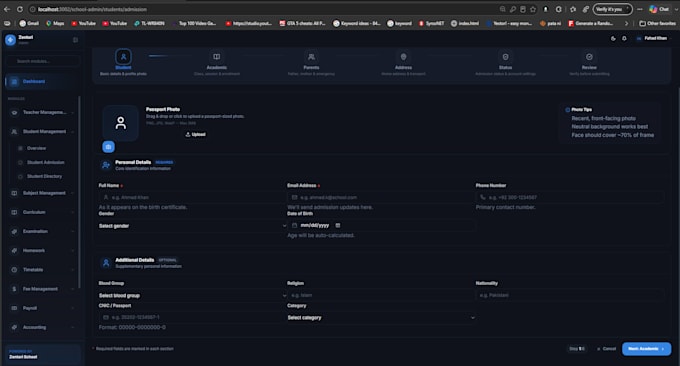Click the Search modules box
This screenshot has height=366, width=680.
[43, 61]
